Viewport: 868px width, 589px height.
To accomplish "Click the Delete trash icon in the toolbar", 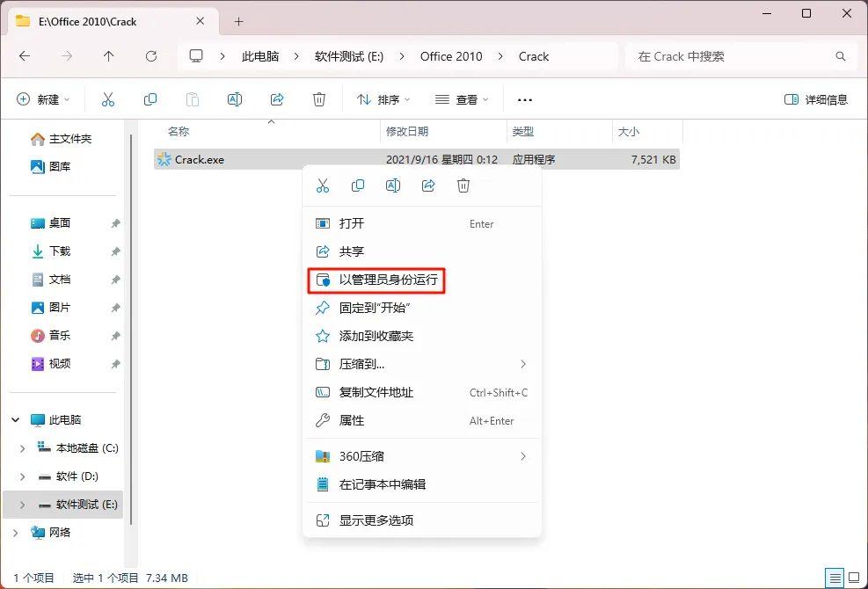I will pyautogui.click(x=319, y=99).
